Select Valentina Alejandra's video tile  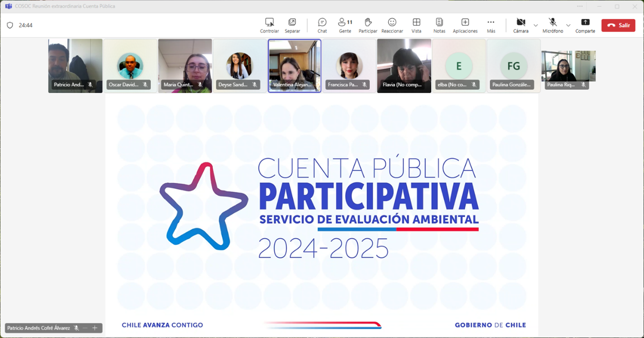[x=294, y=65]
